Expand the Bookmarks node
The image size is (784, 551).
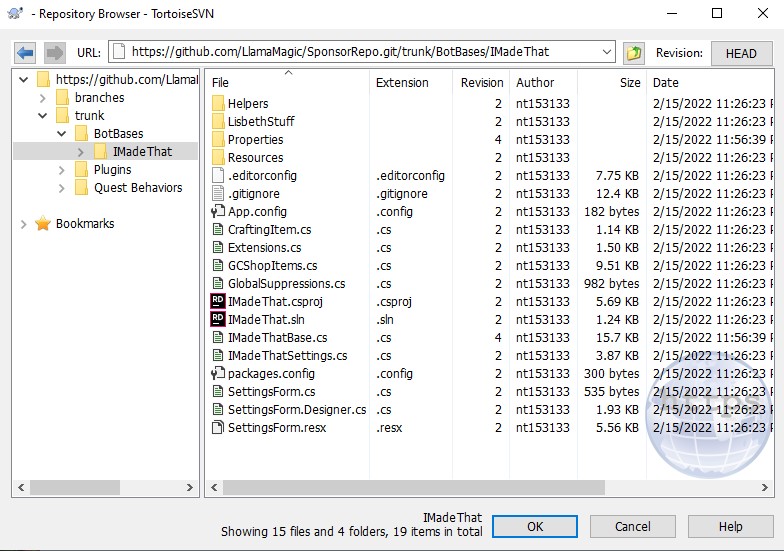[x=24, y=224]
